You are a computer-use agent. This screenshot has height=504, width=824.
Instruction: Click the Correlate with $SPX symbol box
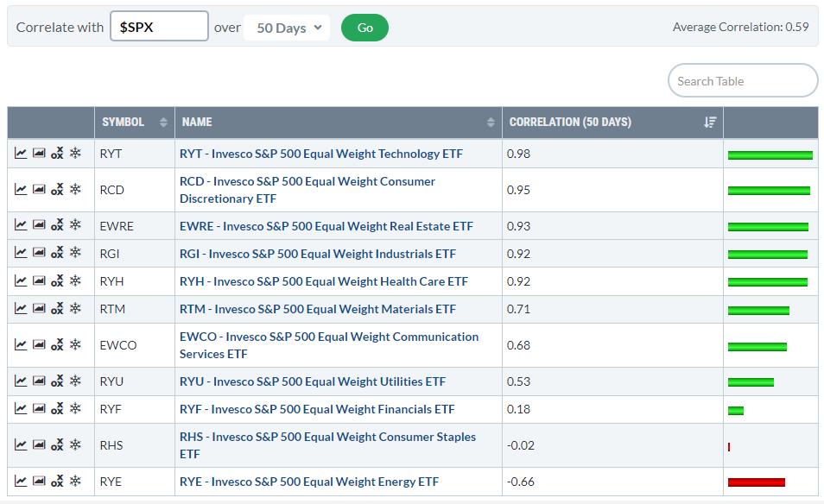(x=159, y=27)
